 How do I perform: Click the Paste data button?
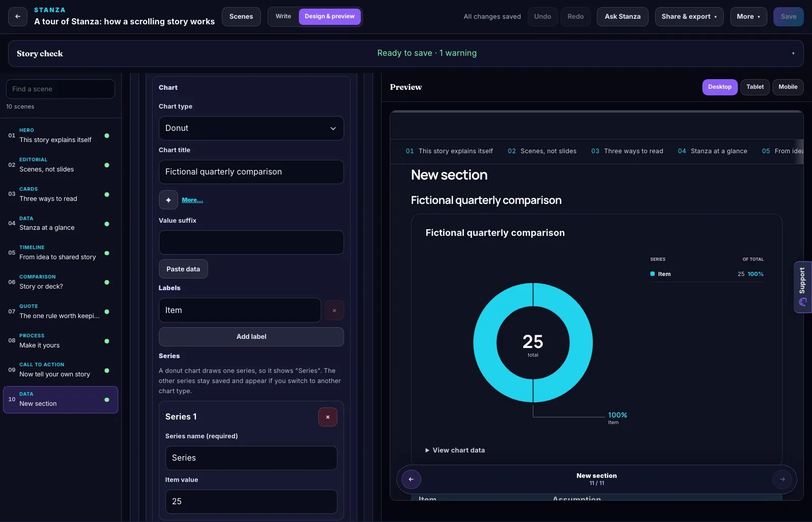pos(183,269)
